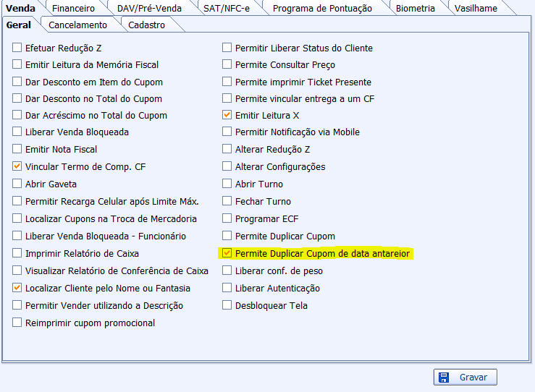This screenshot has height=392, width=535.
Task: Open the Vasilhame tab
Action: click(x=476, y=9)
